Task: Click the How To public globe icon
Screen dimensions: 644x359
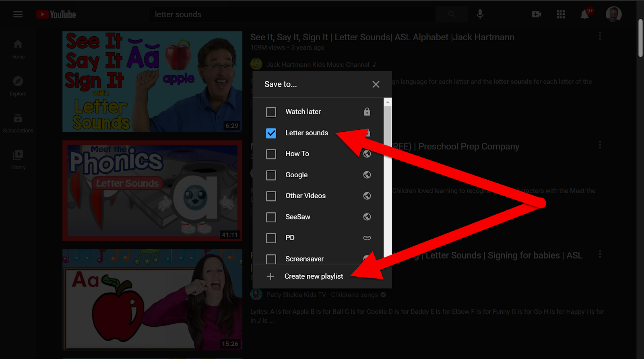Action: tap(367, 154)
